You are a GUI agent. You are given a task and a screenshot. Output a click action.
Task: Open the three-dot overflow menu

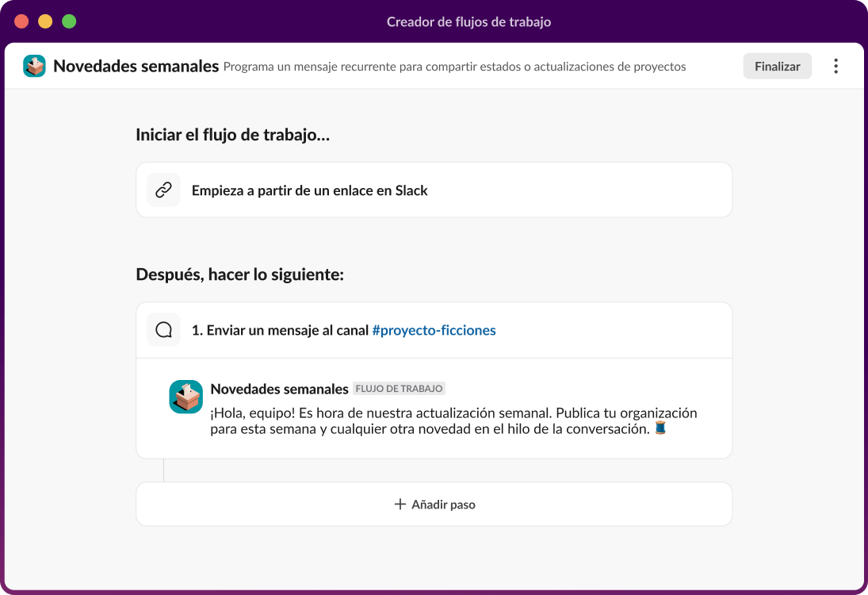coord(835,66)
